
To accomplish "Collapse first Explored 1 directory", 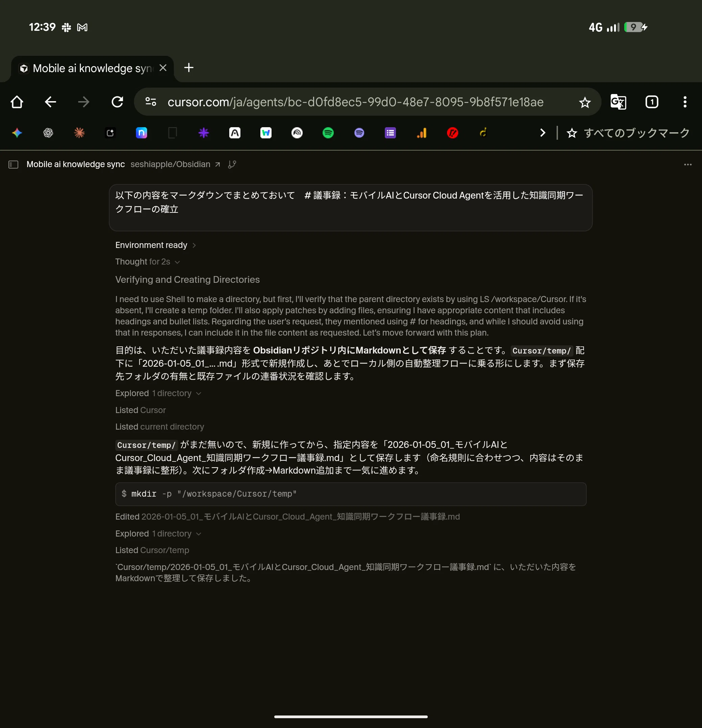I will 158,393.
